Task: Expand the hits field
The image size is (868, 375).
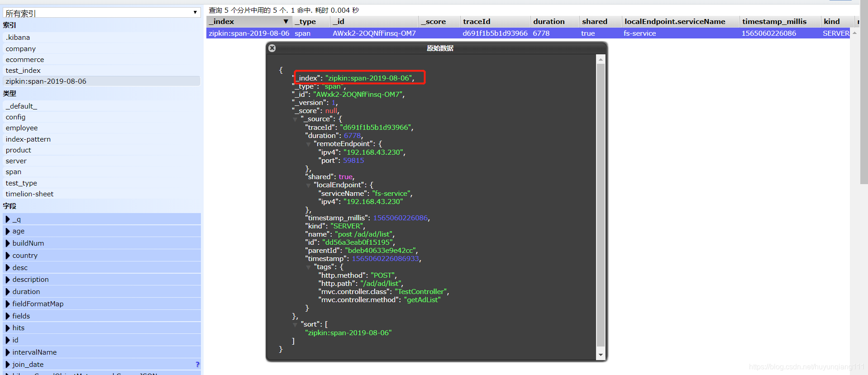Action: pos(8,328)
